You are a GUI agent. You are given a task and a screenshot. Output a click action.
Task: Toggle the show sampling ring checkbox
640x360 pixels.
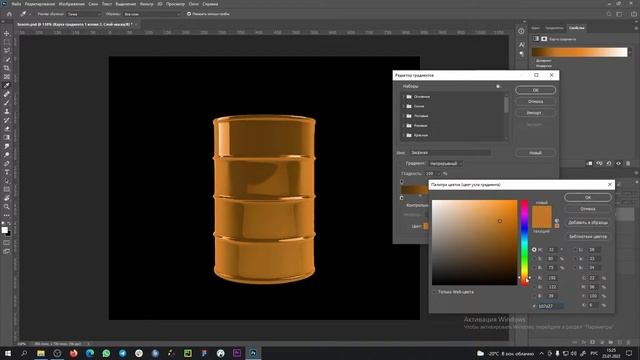pyautogui.click(x=189, y=14)
